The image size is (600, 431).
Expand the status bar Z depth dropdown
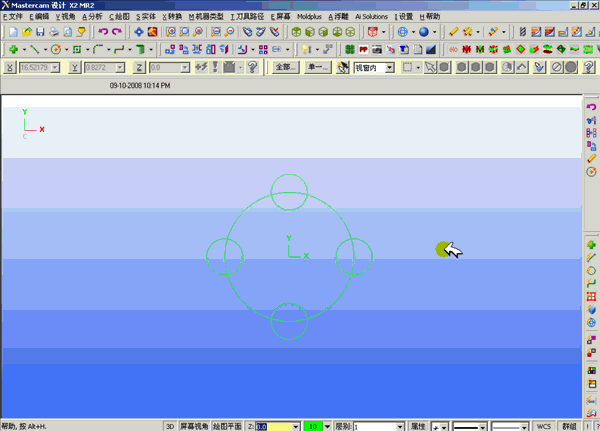pyautogui.click(x=296, y=426)
